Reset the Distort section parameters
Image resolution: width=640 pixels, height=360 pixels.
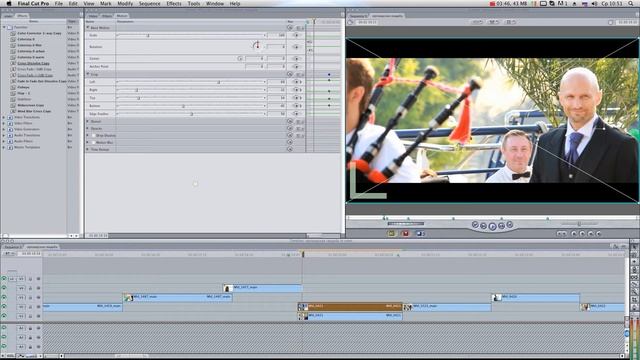click(x=290, y=121)
